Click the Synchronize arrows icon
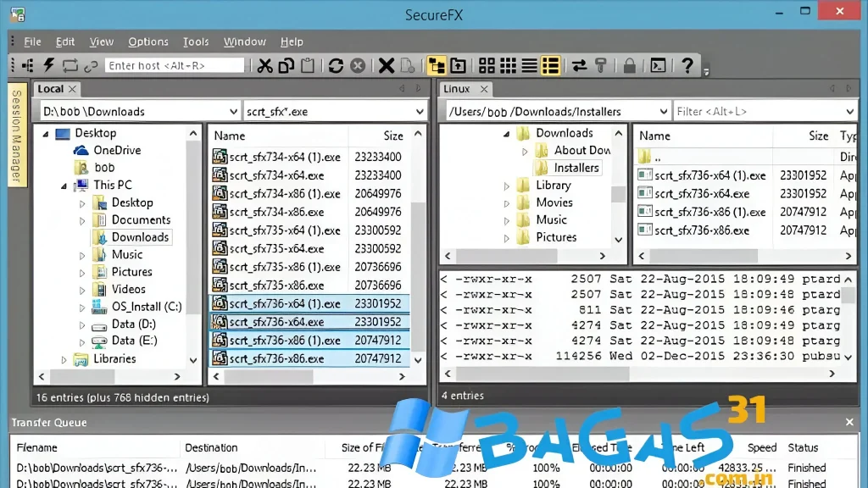 click(579, 66)
